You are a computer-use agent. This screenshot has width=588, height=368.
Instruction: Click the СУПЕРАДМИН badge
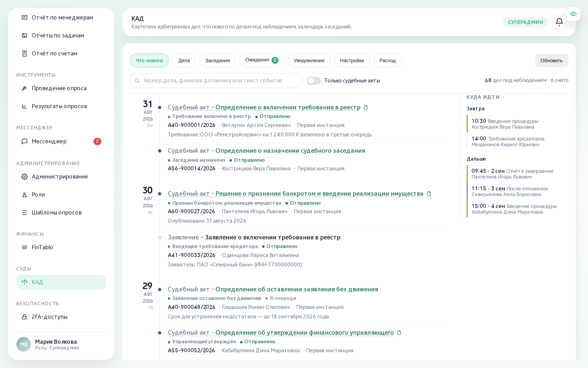coord(525,22)
